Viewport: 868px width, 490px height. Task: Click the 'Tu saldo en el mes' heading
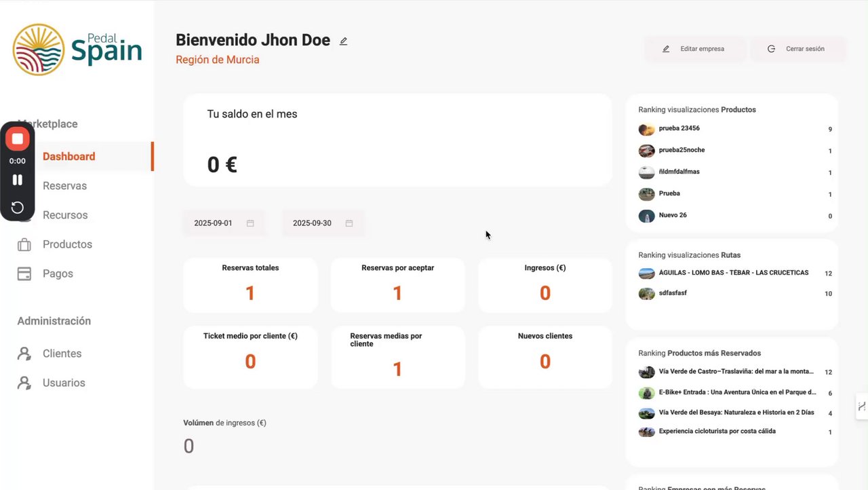(x=252, y=114)
